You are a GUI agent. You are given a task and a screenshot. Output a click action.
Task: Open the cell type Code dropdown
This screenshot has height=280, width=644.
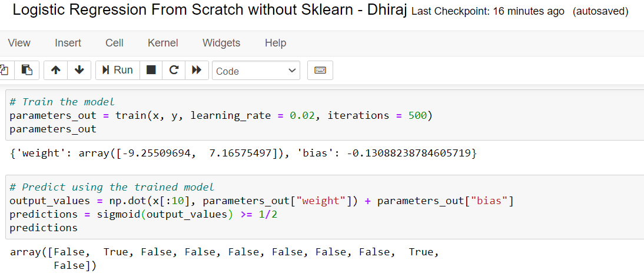click(x=256, y=71)
